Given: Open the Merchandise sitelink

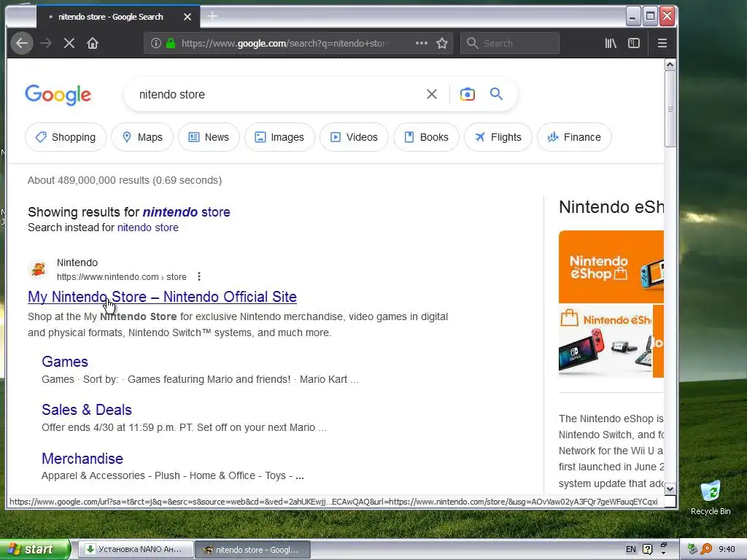Looking at the screenshot, I should pos(82,458).
